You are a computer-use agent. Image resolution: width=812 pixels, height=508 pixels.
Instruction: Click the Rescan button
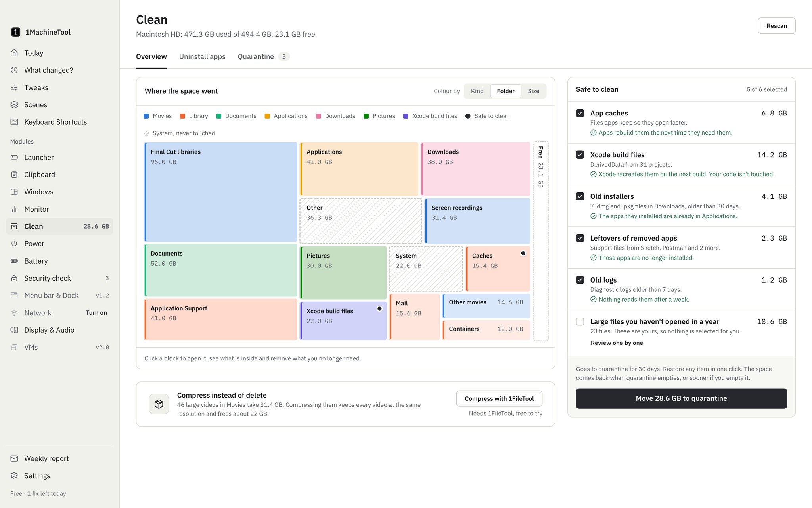[776, 26]
